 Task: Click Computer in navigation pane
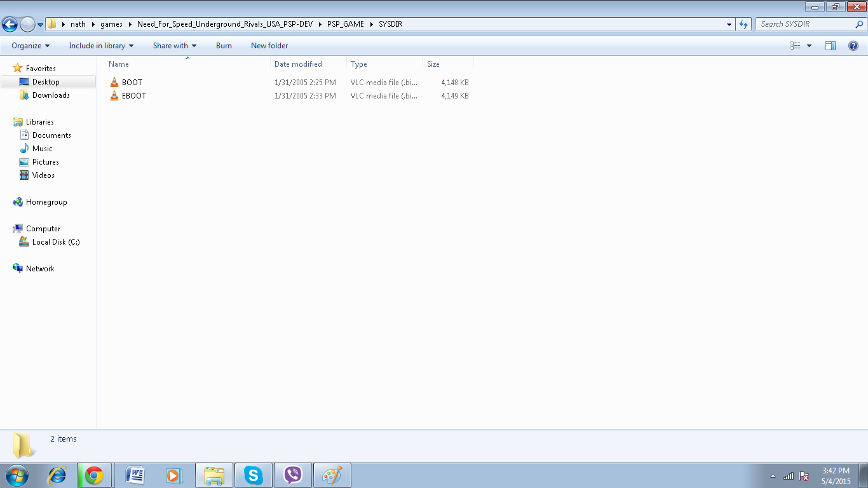coord(43,229)
